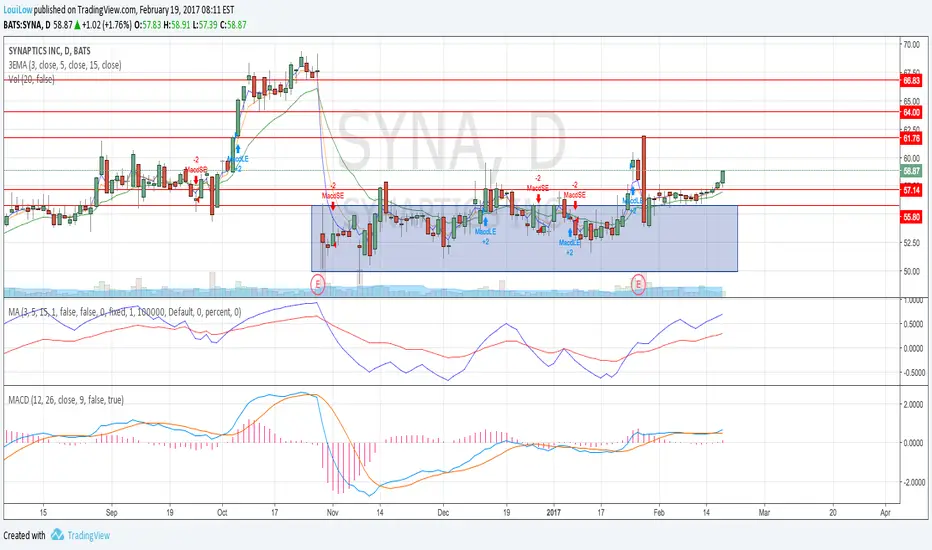This screenshot has width=932, height=550.
Task: Select the earnings E marker before February
Action: point(638,284)
